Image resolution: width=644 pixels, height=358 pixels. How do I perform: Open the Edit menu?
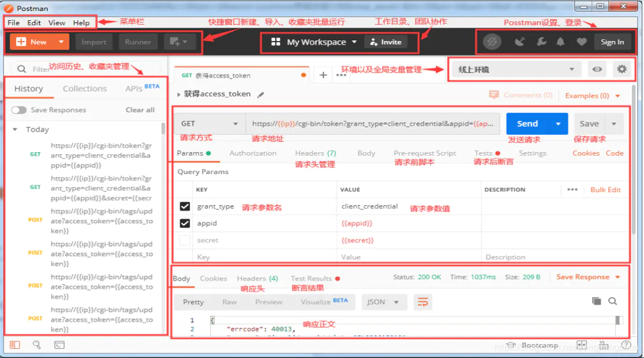tap(34, 22)
